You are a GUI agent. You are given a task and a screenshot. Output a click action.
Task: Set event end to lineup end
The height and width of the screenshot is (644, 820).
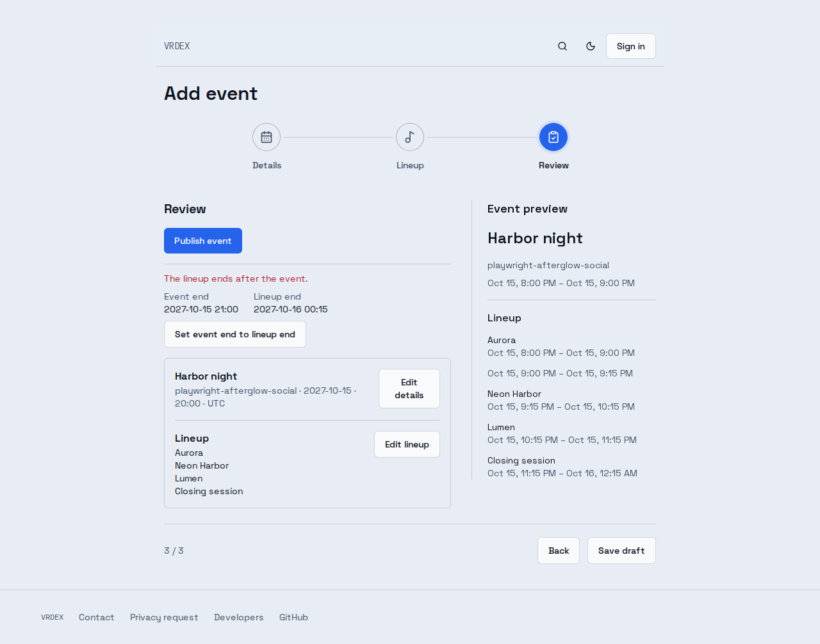pos(235,334)
